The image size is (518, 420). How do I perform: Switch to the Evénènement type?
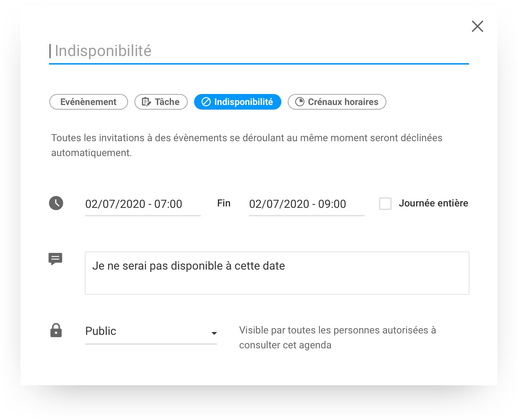[88, 102]
